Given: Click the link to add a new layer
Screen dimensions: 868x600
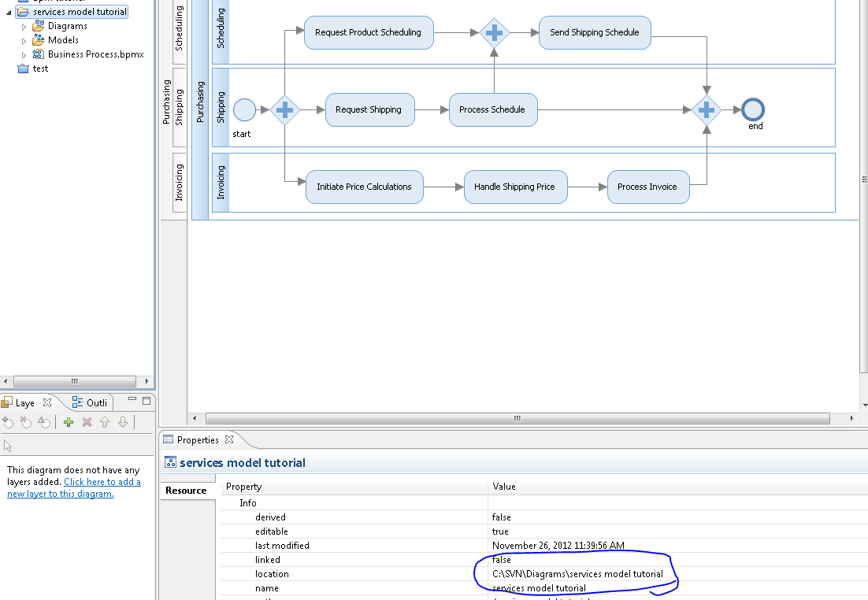Looking at the screenshot, I should [102, 482].
